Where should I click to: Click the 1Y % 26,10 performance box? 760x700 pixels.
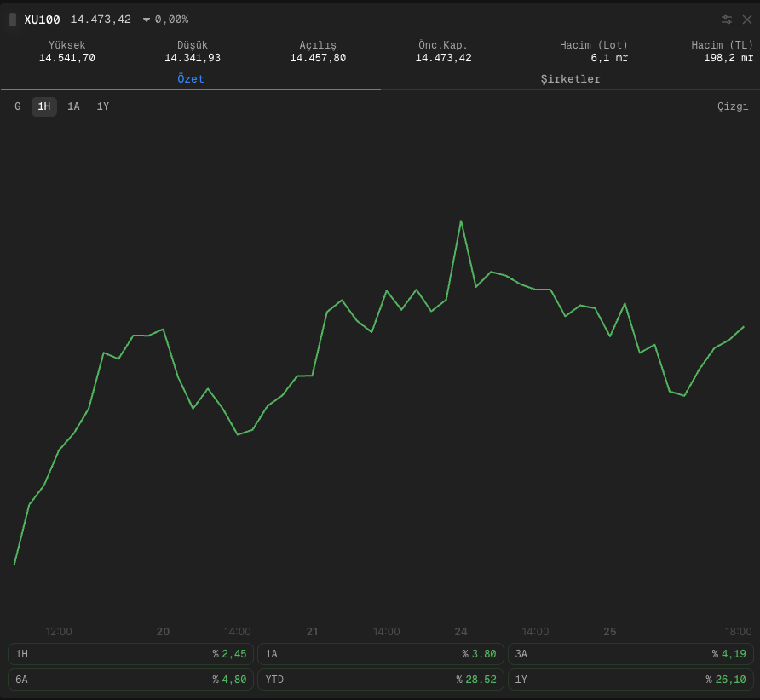coord(630,680)
